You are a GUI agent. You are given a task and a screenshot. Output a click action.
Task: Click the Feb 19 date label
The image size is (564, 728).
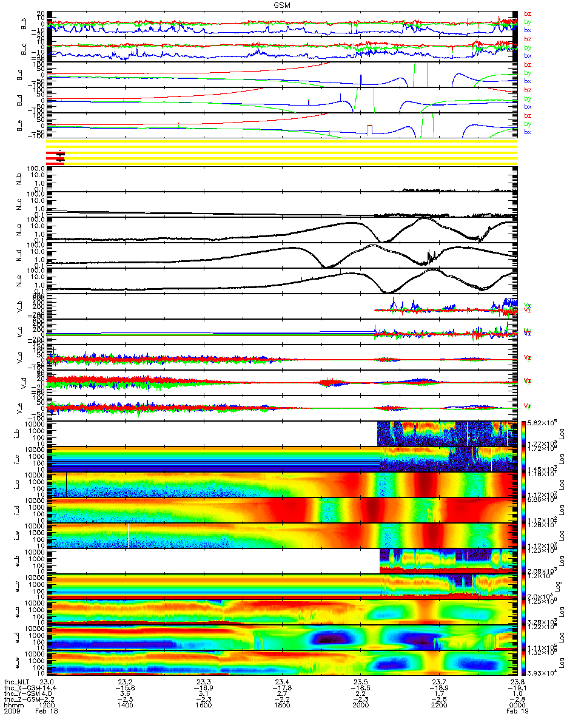click(517, 712)
